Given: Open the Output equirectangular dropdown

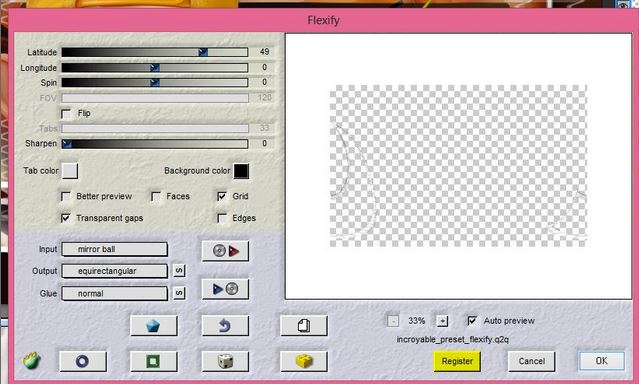Looking at the screenshot, I should point(115,271).
